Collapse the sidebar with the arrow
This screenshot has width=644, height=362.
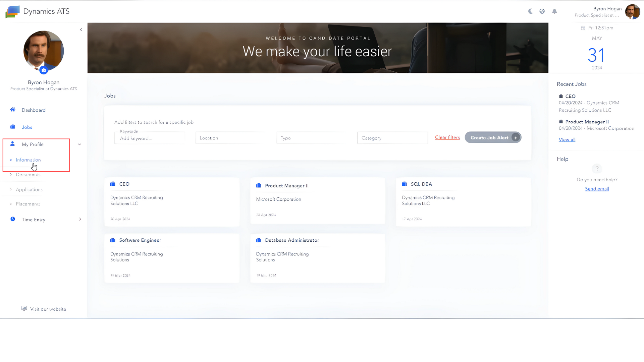coord(81,30)
